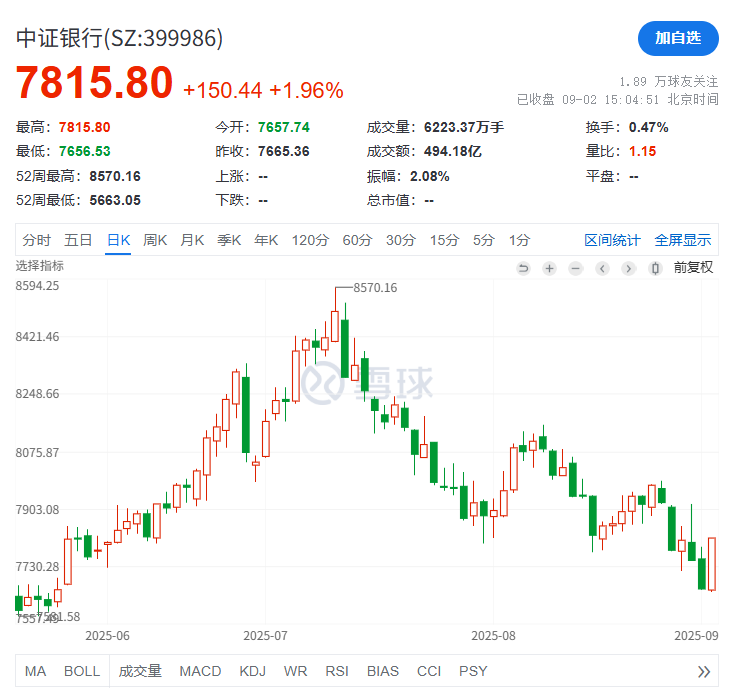
Task: Show the RSI indicator
Action: 337,672
